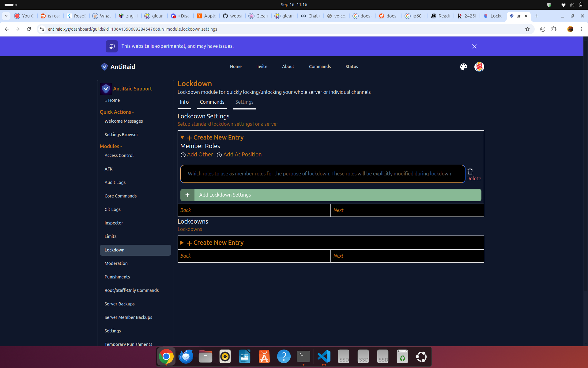The image size is (588, 368).
Task: Click the Delete trash icon
Action: (470, 172)
